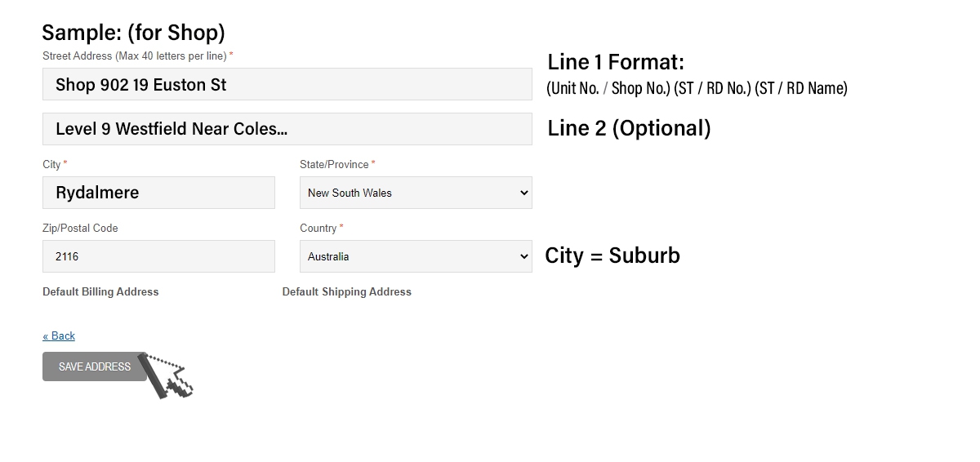Click the SAVE ADDRESS button
The width and height of the screenshot is (980, 462).
tap(95, 366)
